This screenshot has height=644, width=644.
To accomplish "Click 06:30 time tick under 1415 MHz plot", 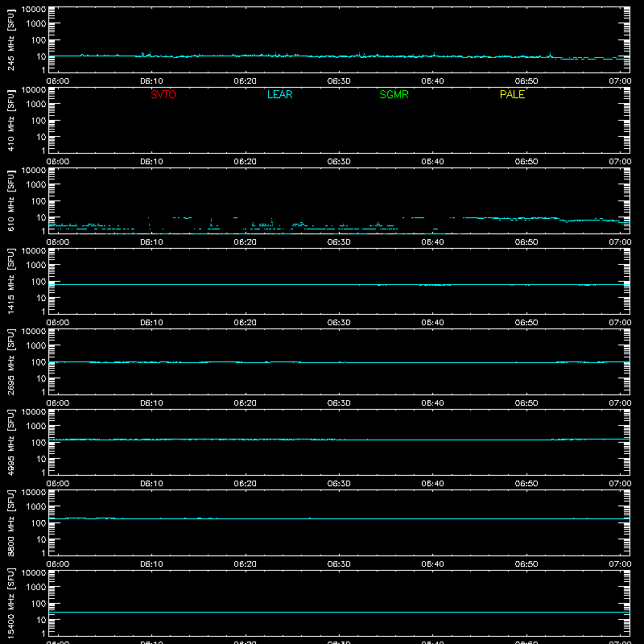I will point(339,323).
